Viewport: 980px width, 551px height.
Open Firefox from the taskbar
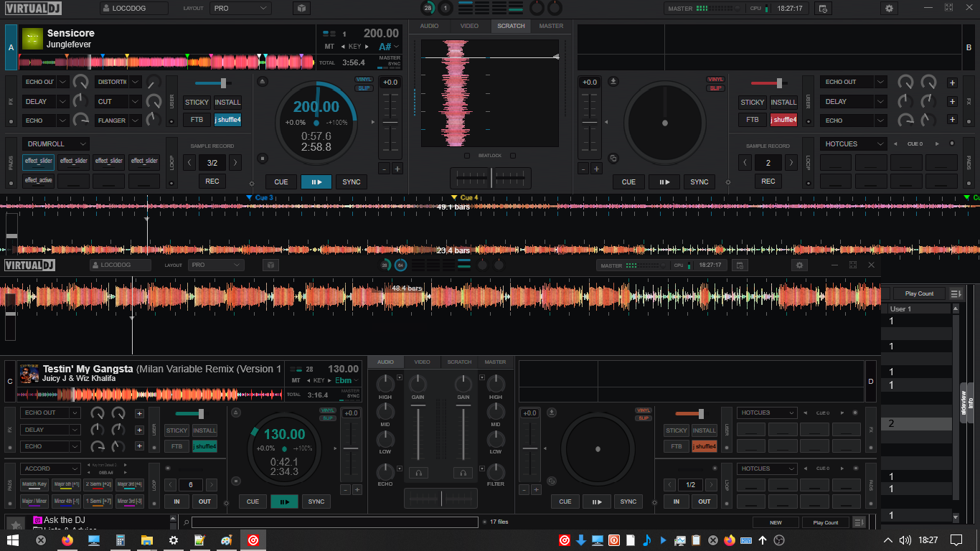pos(67,540)
